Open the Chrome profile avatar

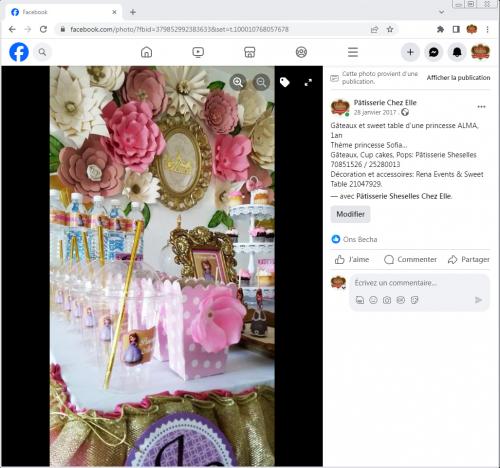pyautogui.click(x=472, y=29)
